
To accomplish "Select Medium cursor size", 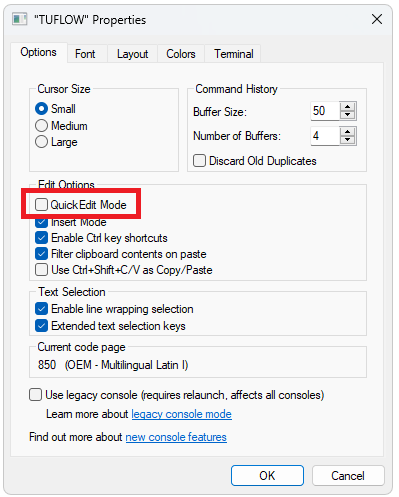I will tap(41, 126).
